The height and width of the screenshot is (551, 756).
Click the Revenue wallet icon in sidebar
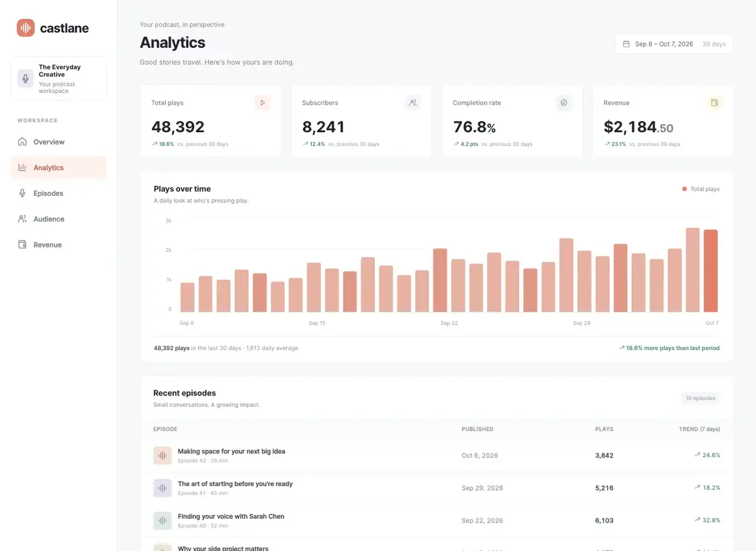point(23,245)
